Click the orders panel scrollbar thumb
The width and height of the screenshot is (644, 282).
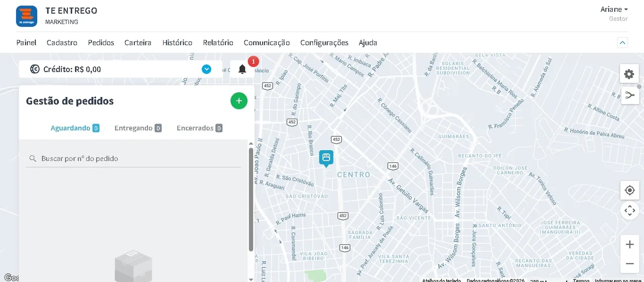pyautogui.click(x=251, y=199)
